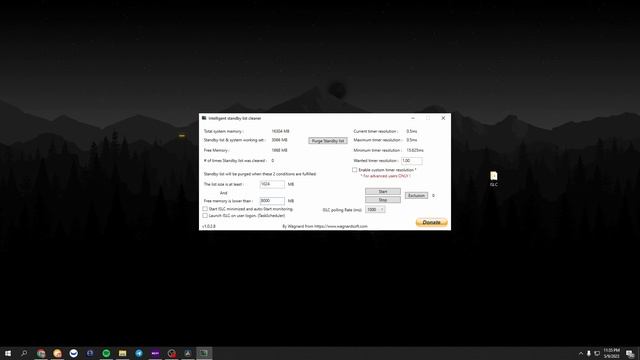Open Spotify from the taskbar

106,353
